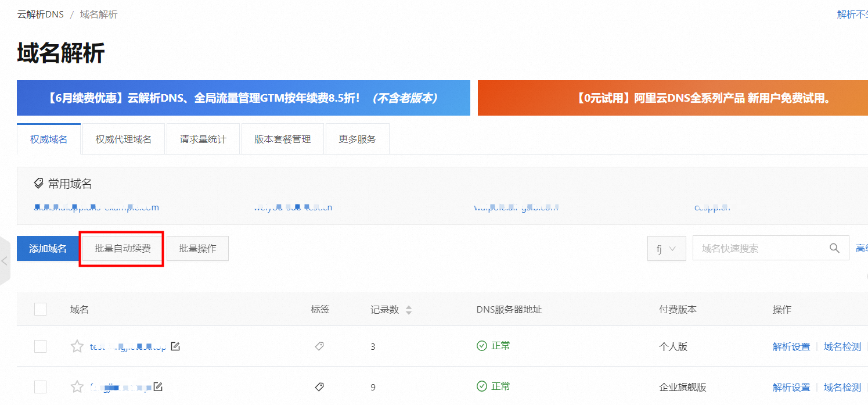Edit remark icon in the 个人版 row

click(175, 346)
